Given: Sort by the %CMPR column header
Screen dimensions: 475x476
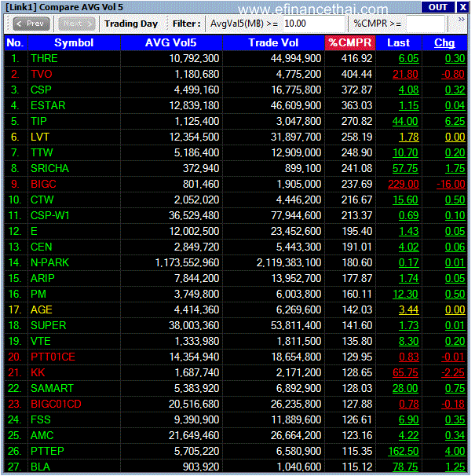Looking at the screenshot, I should pyautogui.click(x=350, y=42).
